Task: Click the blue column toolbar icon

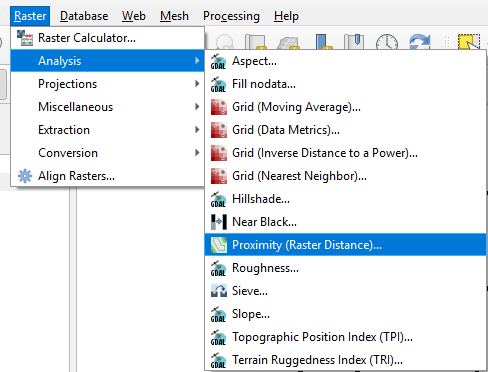Action: tap(323, 42)
